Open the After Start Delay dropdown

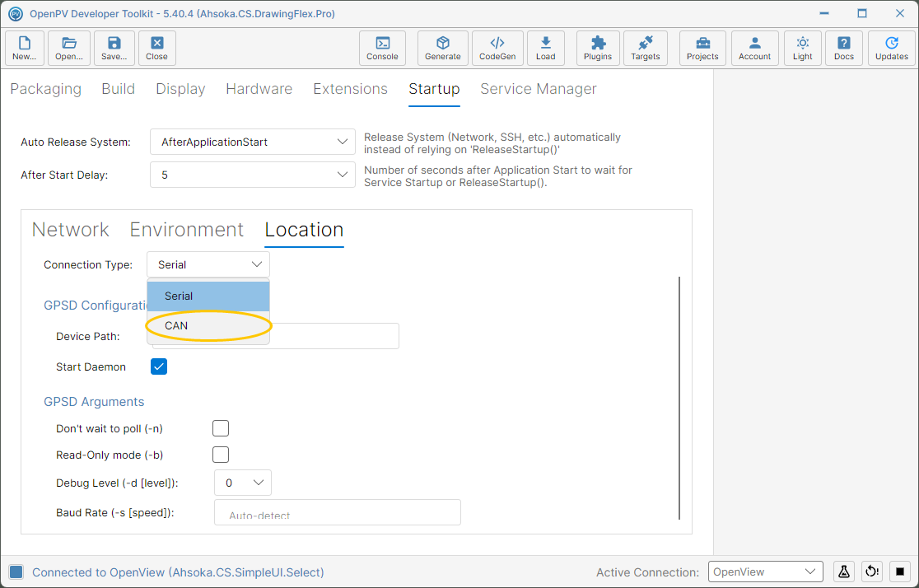253,175
